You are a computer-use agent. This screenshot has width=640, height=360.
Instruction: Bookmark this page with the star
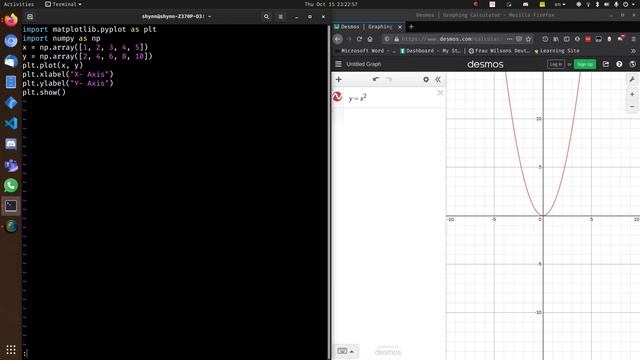[x=529, y=39]
